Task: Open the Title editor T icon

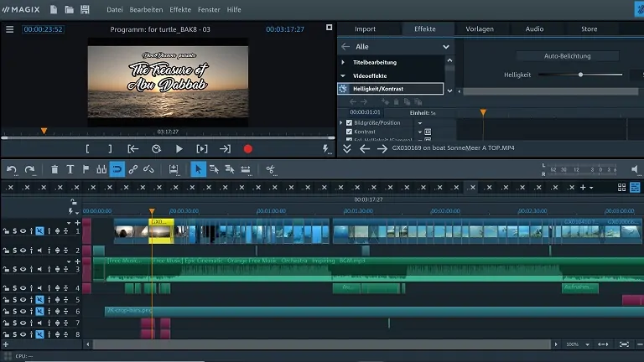Action: (x=70, y=169)
